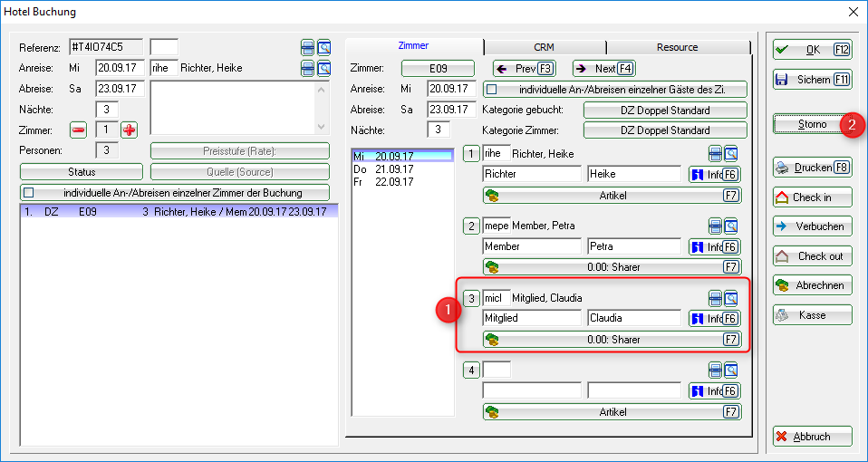This screenshot has height=462, width=868.
Task: Open 0.00: Sharer button for Mitglied Claudia
Action: click(612, 340)
